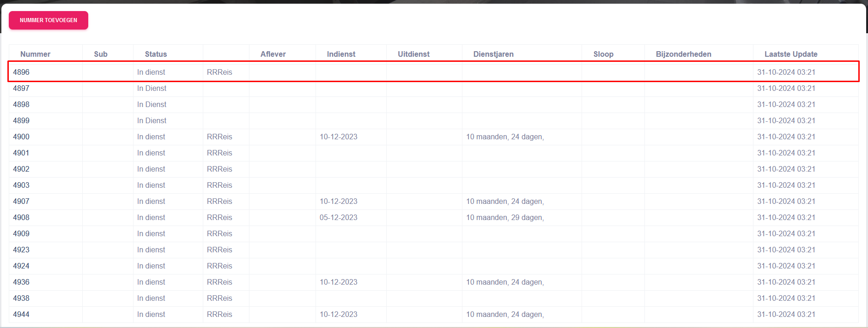Click the Aflever column header
The width and height of the screenshot is (868, 328).
coord(273,54)
